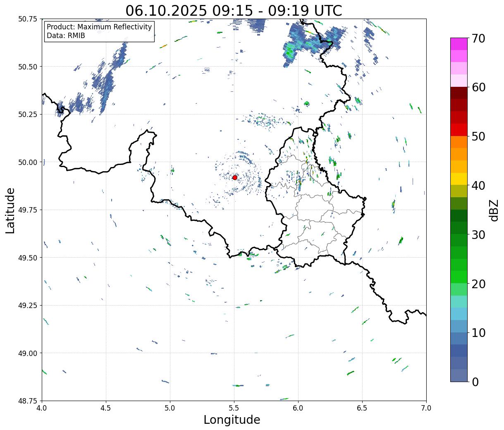Screen dimensions: 504x430
Task: Click the dark maroon swatch below 60
Action: (x=459, y=93)
